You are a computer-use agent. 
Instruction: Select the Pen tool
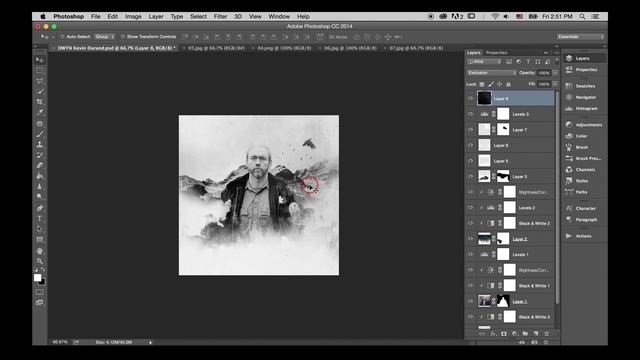coord(40,208)
